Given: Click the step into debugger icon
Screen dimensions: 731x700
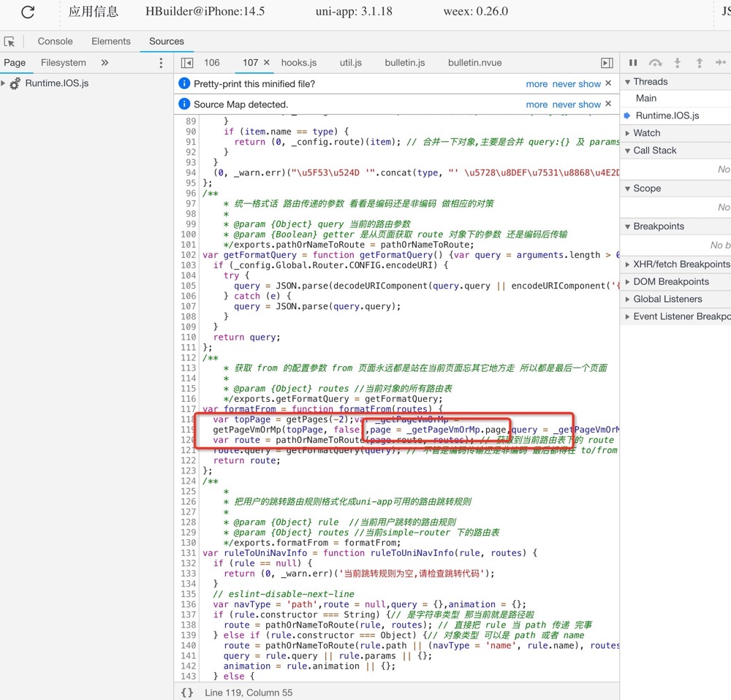Looking at the screenshot, I should [x=678, y=63].
